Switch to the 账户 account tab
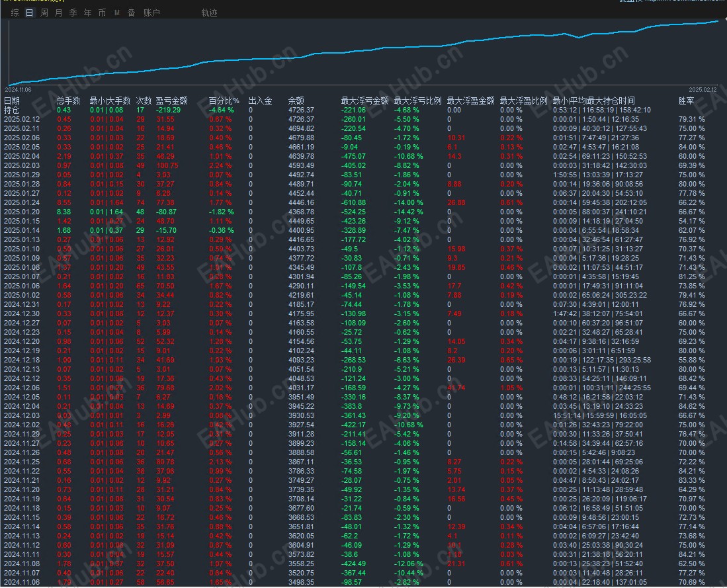 coord(151,13)
